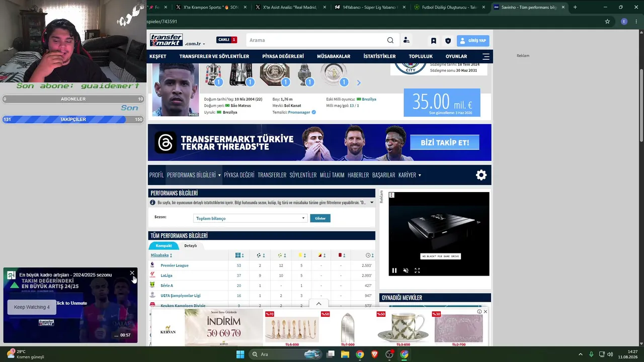Viewport: 644px width, 362px height.
Task: Sort by red cards column icon
Action: 341,255
